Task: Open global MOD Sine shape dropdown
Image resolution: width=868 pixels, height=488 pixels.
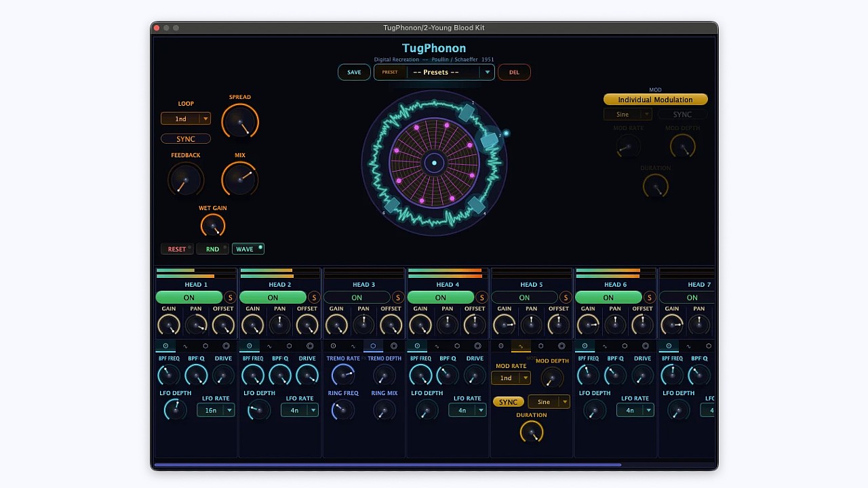Action: tap(627, 115)
